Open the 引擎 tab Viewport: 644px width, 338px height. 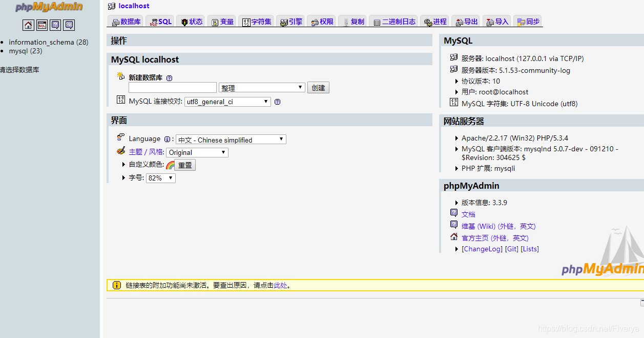[x=291, y=22]
